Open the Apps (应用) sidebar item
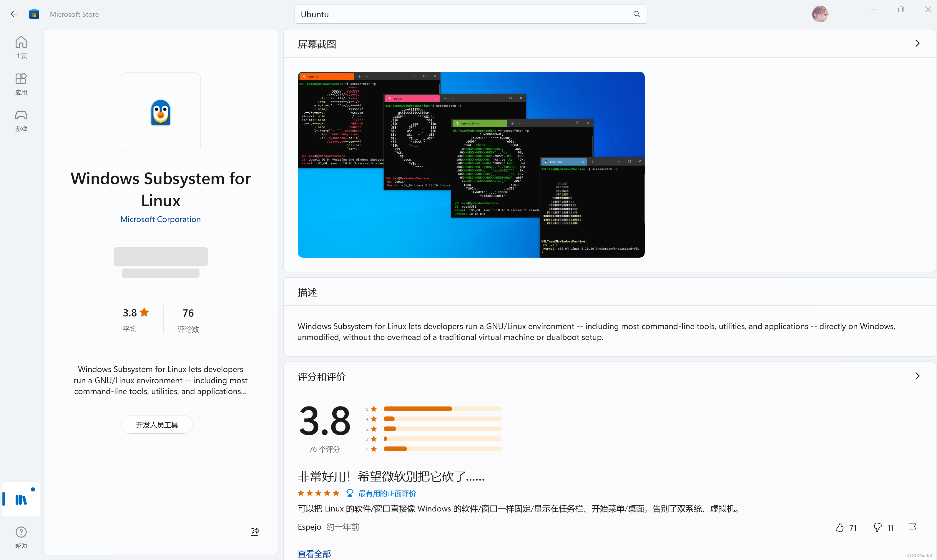937x560 pixels. (x=21, y=84)
